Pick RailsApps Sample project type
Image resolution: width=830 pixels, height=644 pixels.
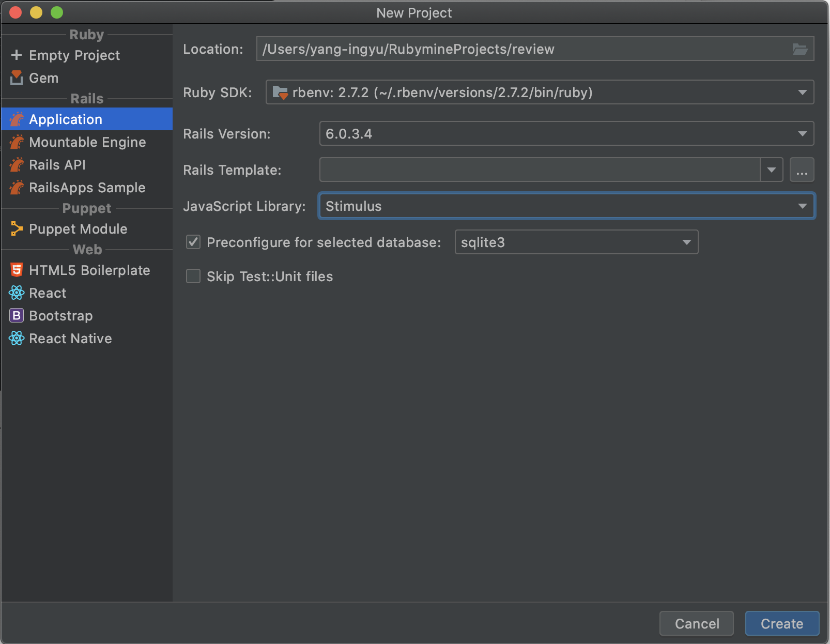(x=87, y=187)
